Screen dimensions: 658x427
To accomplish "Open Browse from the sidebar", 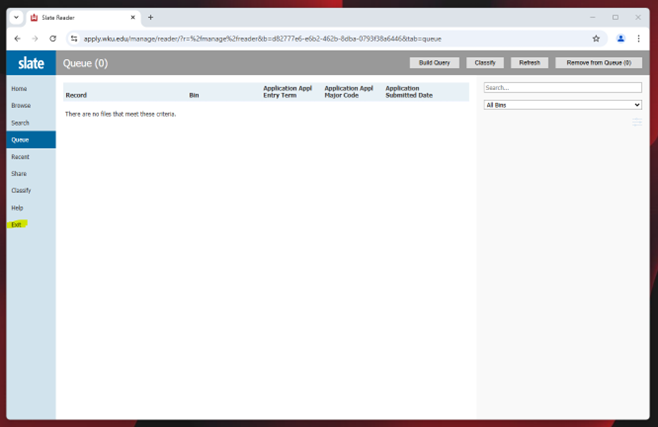I will pos(21,106).
